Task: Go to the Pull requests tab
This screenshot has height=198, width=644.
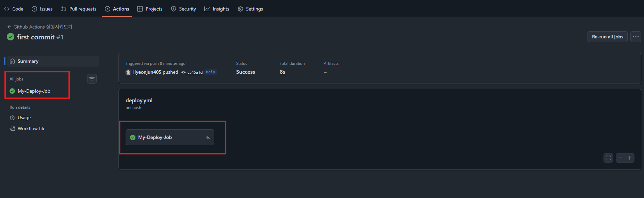Action: coord(79,9)
